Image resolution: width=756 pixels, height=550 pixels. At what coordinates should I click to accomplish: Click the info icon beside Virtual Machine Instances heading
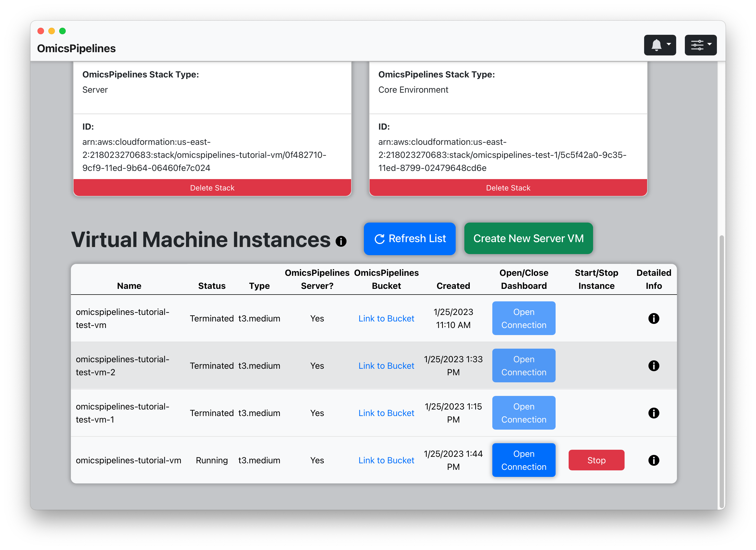click(341, 241)
